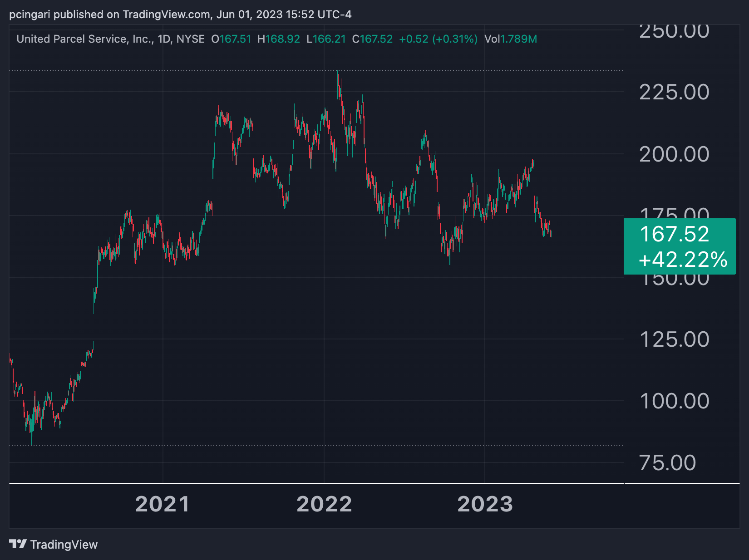749x560 pixels.
Task: Click the TradingView wordmark text
Action: (x=64, y=545)
